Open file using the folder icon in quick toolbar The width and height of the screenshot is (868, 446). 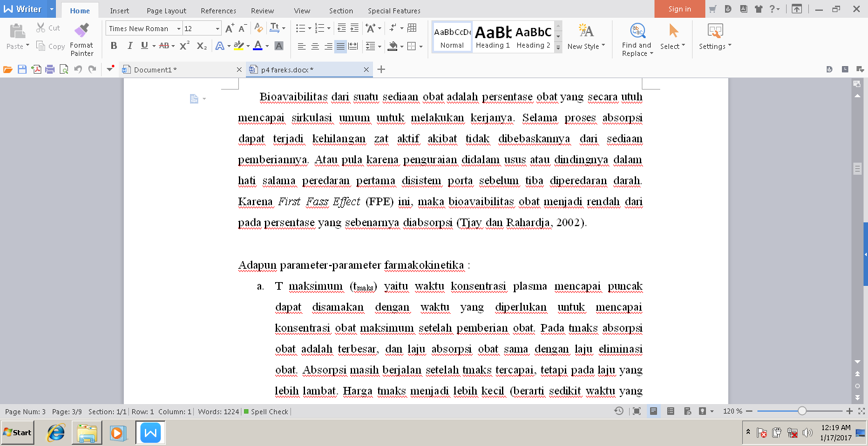coord(8,70)
